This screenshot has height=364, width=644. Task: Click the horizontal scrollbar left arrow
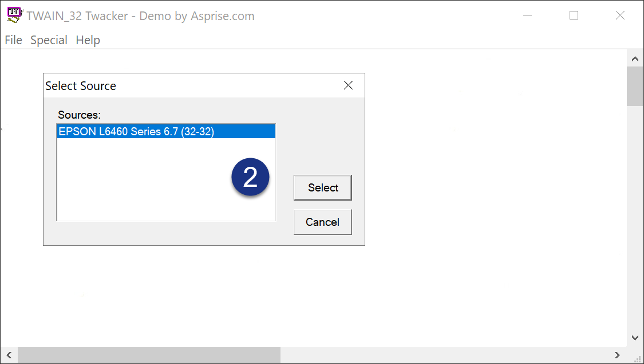click(x=9, y=355)
